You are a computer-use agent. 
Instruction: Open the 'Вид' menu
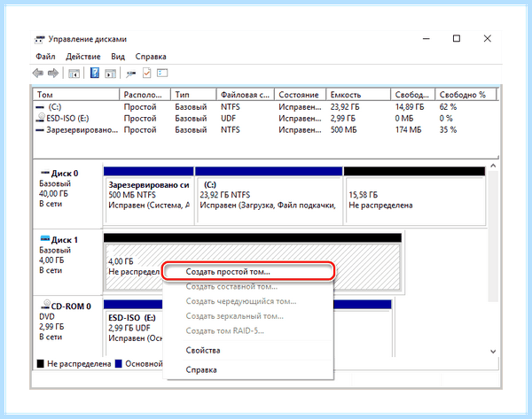[118, 57]
